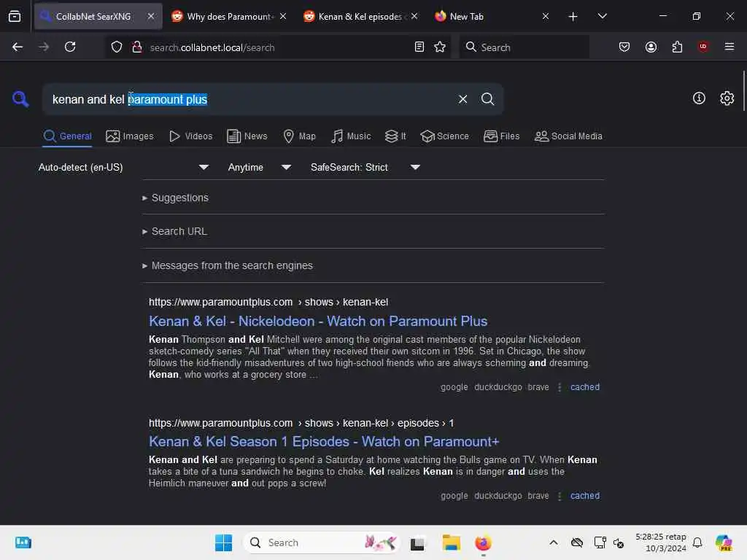Show hidden system tray icons
The height and width of the screenshot is (560, 747).
(554, 542)
